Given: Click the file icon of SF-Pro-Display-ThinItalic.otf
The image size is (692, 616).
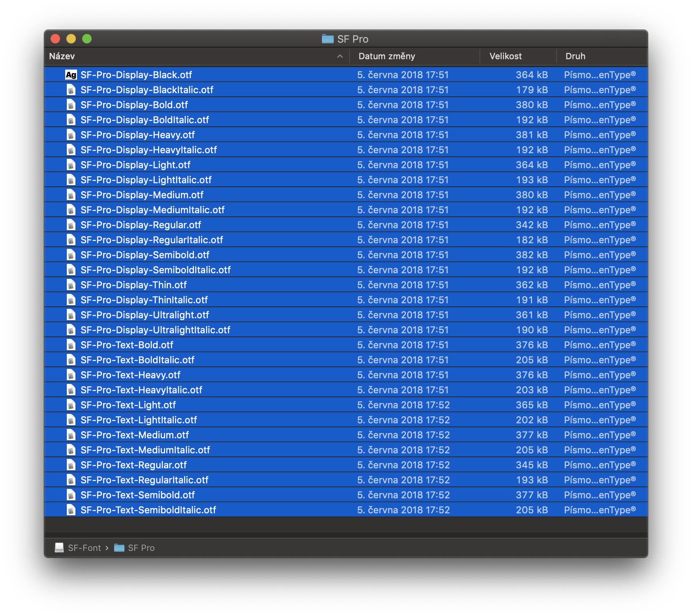Looking at the screenshot, I should [x=71, y=300].
